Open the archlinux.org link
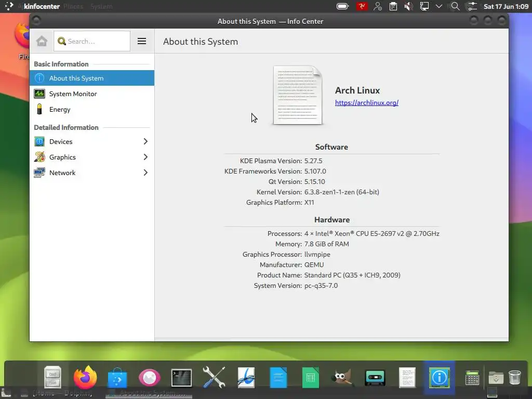The image size is (532, 399). [367, 102]
